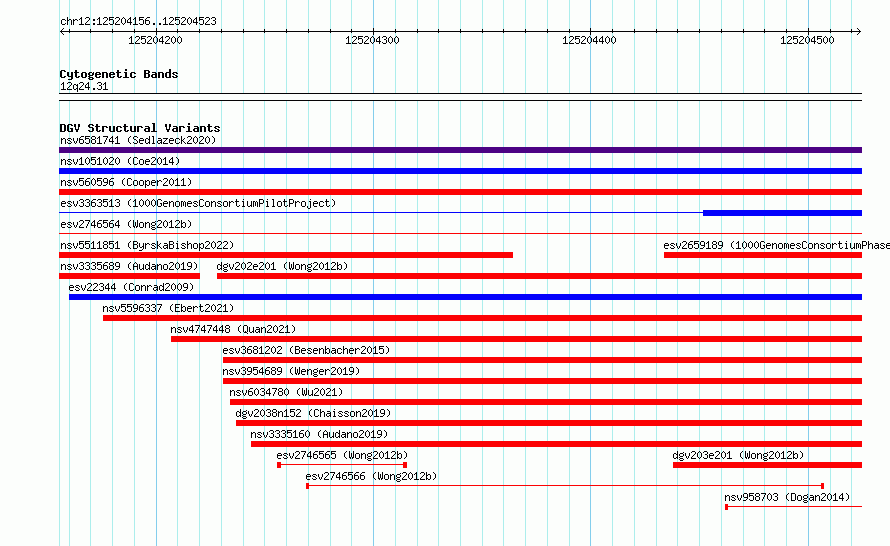Open esv3681202 (Besenbacher2015) label
This screenshot has width=890, height=546.
click(307, 350)
